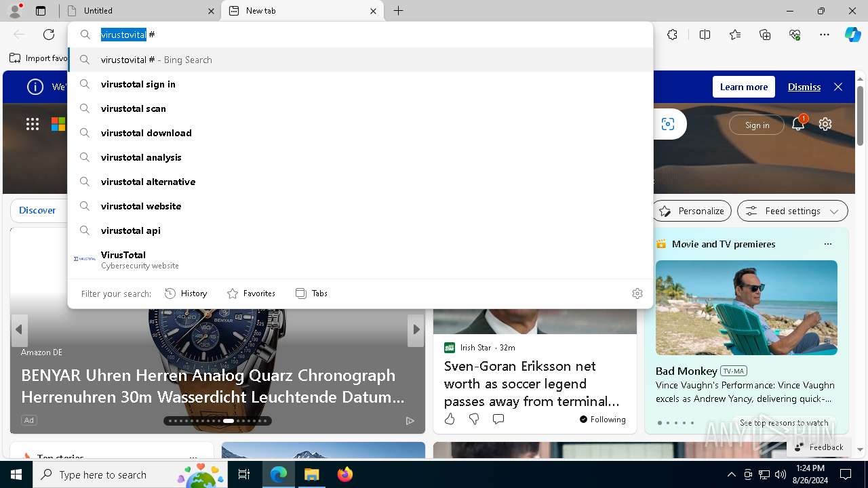Open the Bad Monkey thumbnail image
The height and width of the screenshot is (488, 868).
click(746, 308)
